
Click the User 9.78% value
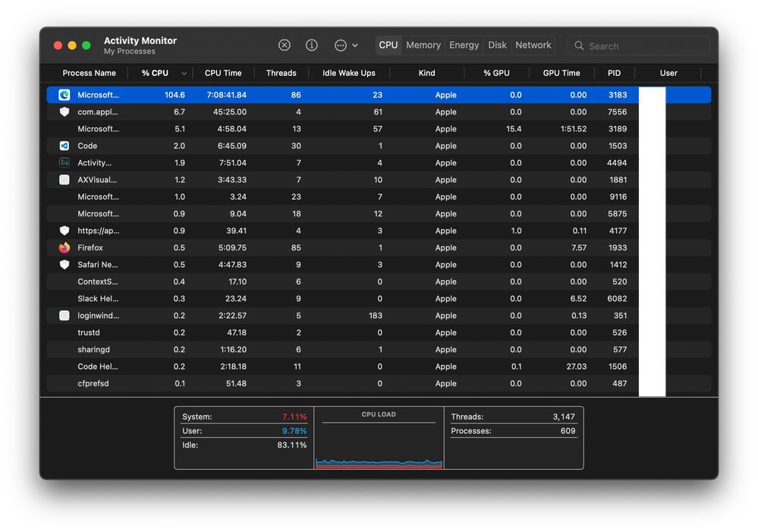[294, 430]
